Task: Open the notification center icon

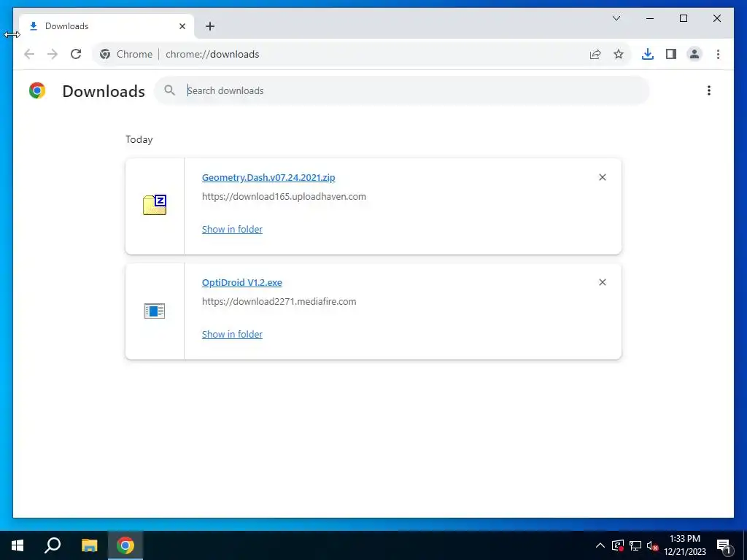Action: (x=724, y=546)
